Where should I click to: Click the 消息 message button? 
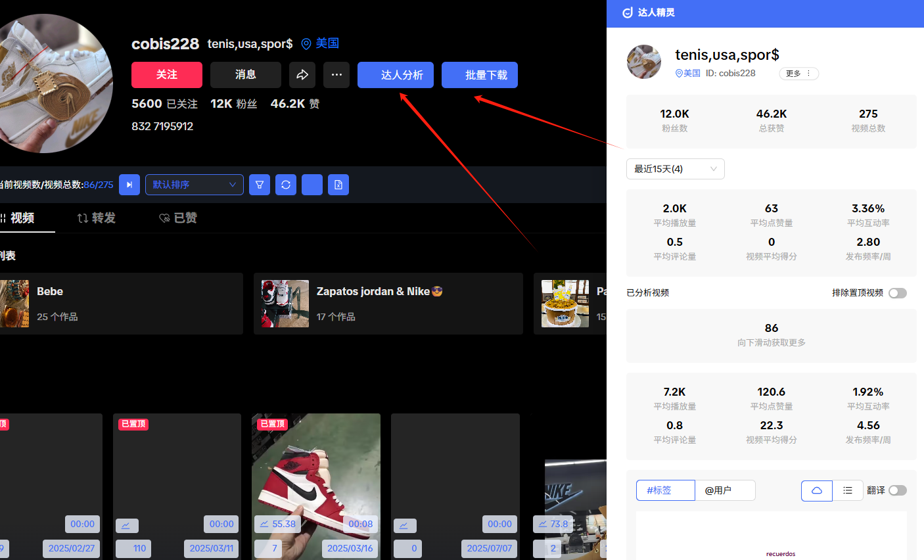[246, 75]
